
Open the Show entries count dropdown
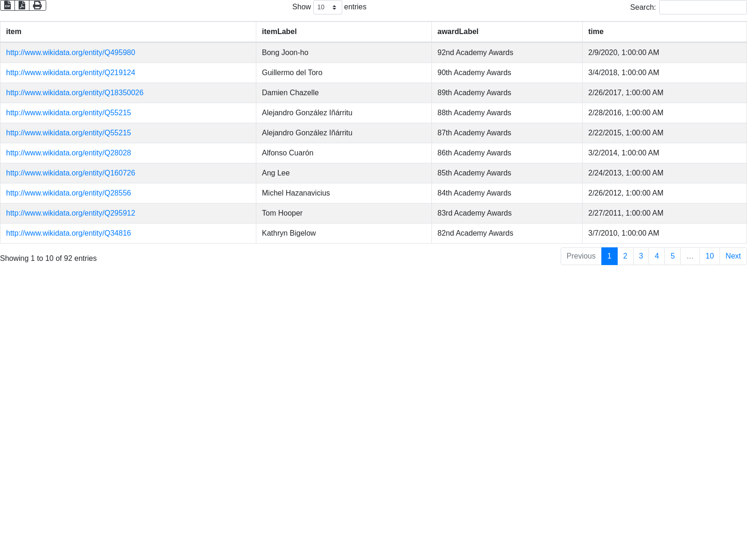[327, 7]
